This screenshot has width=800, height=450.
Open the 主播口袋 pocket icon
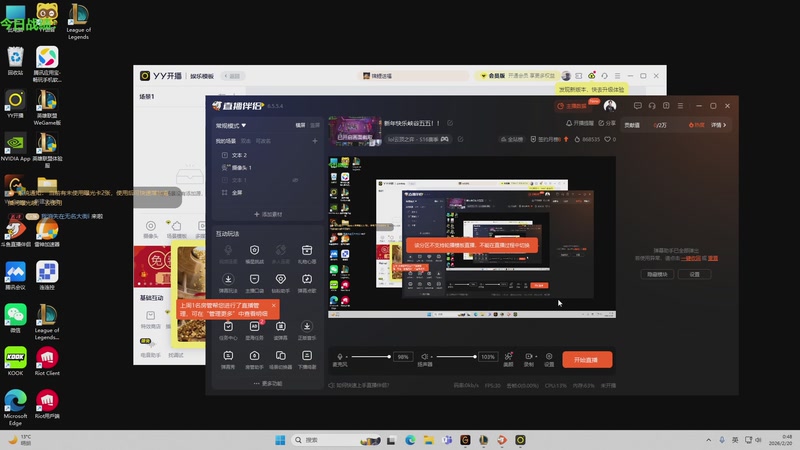point(254,279)
